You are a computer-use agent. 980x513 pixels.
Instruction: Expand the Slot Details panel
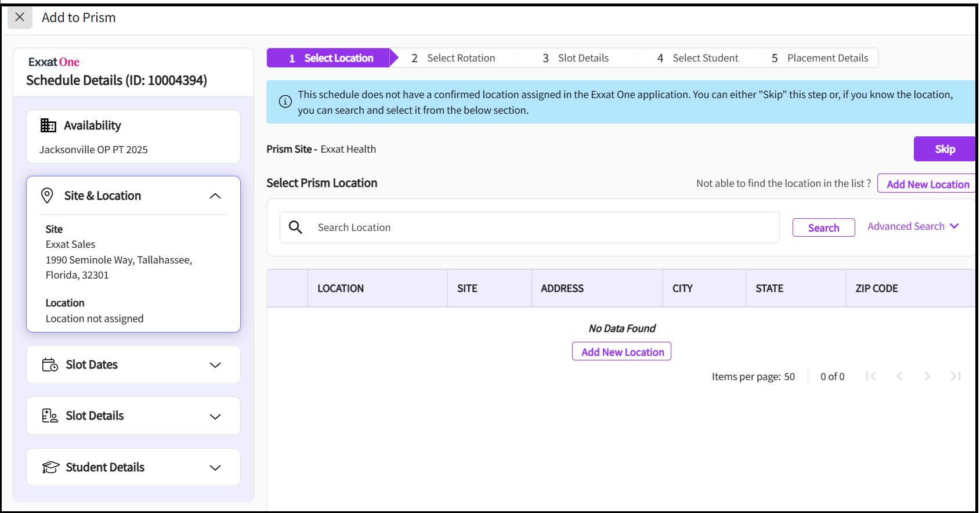coord(215,417)
